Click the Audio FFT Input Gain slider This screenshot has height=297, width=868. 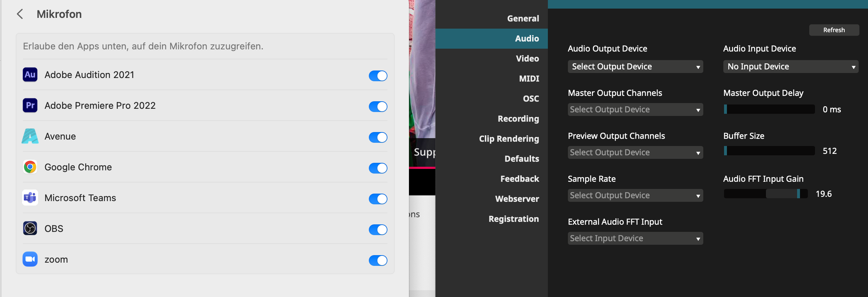click(x=766, y=194)
